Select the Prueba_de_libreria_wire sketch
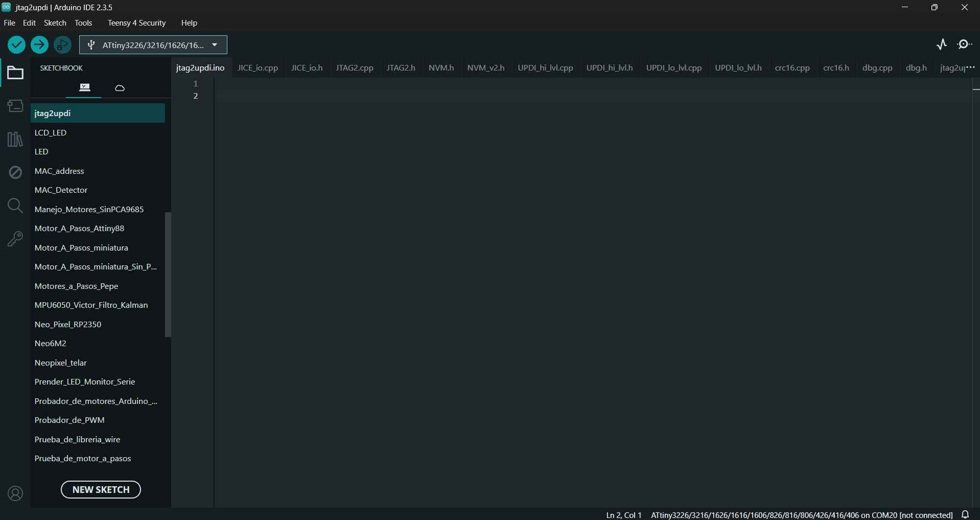 tap(98, 439)
